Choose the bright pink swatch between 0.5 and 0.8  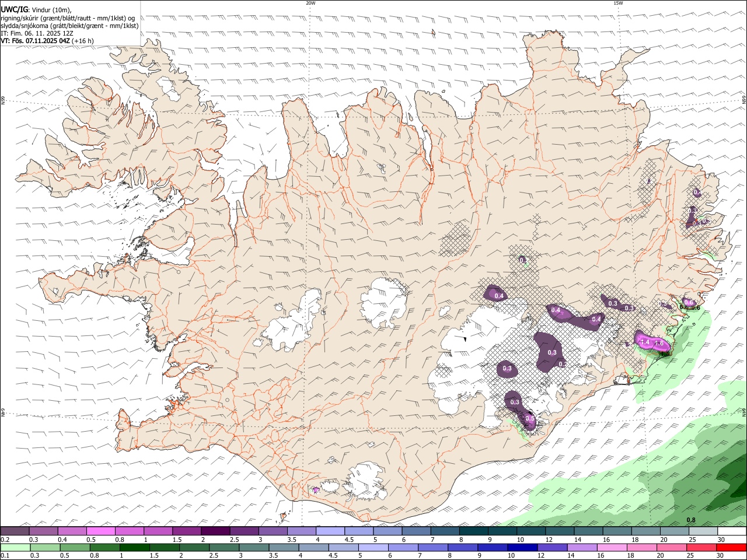[101, 531]
